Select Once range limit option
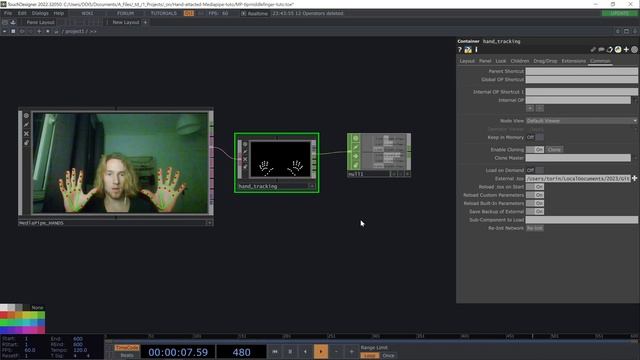Image resolution: width=640 pixels, height=360 pixels. click(388, 356)
